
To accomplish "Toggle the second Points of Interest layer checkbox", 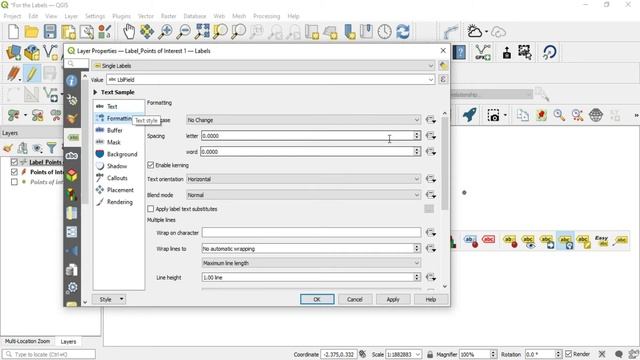I will [x=14, y=172].
